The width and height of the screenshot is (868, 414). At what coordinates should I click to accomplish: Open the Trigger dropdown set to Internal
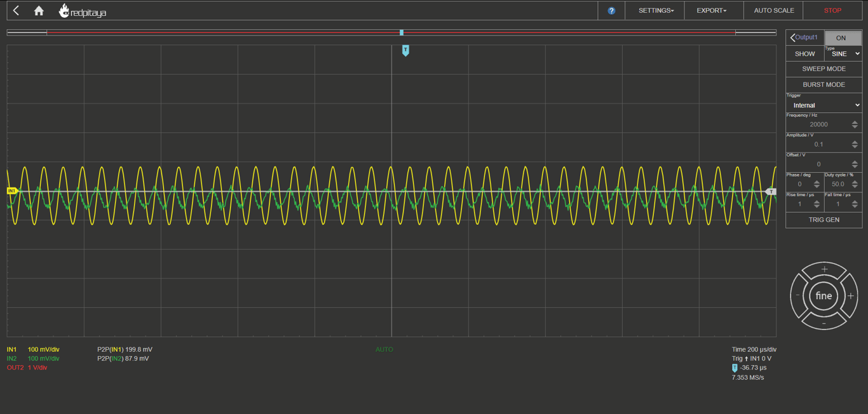pos(824,105)
